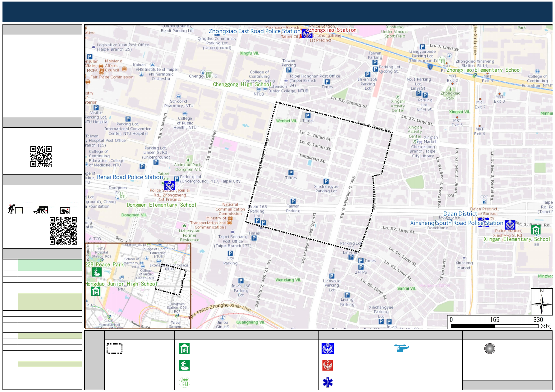Image resolution: width=555 pixels, height=392 pixels.
Task: Click the parking icon at Xinchangyue Parking Lot
Action: coord(326,181)
